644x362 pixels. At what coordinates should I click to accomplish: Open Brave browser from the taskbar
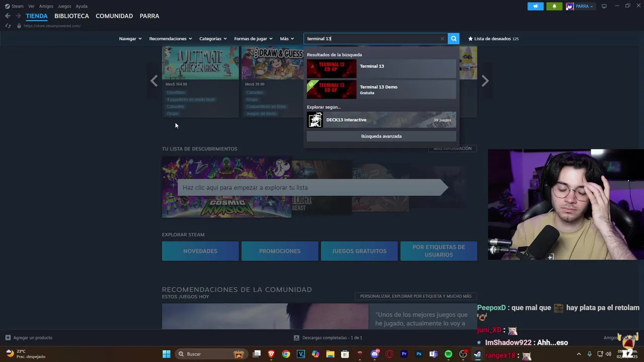click(x=271, y=354)
